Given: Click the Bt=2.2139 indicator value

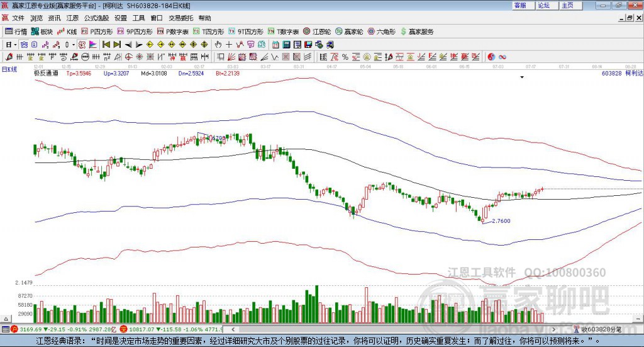Looking at the screenshot, I should pyautogui.click(x=228, y=73).
